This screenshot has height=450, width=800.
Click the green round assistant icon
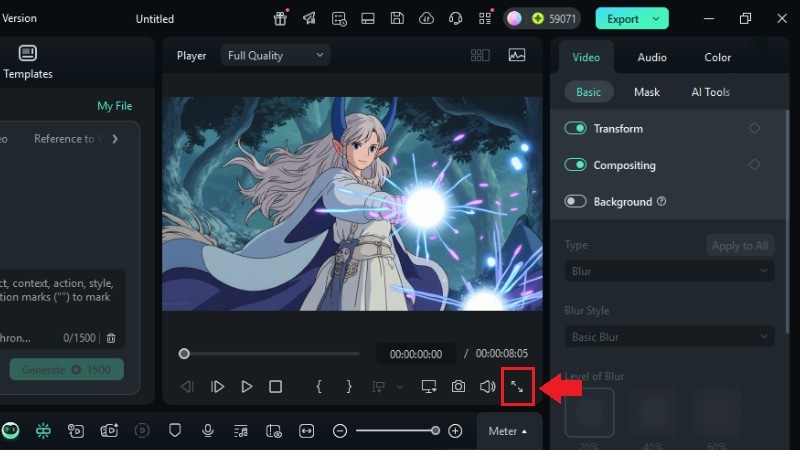click(x=10, y=431)
